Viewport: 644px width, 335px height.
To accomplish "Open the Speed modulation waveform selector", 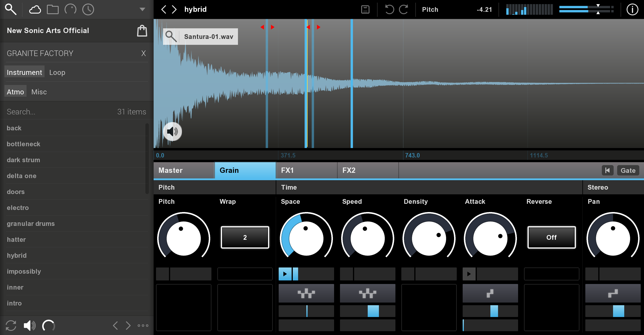I will pyautogui.click(x=368, y=293).
